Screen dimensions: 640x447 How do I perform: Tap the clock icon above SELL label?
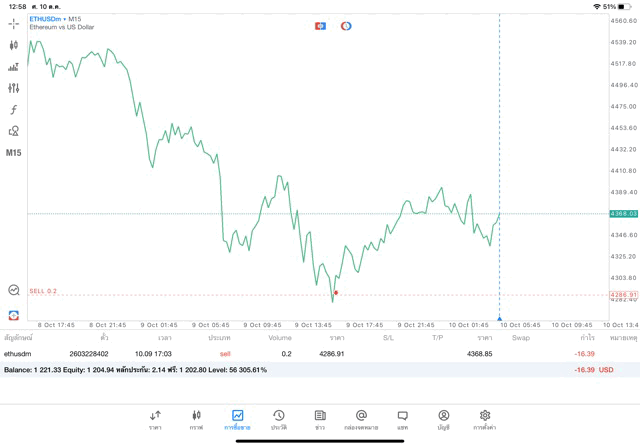14,290
